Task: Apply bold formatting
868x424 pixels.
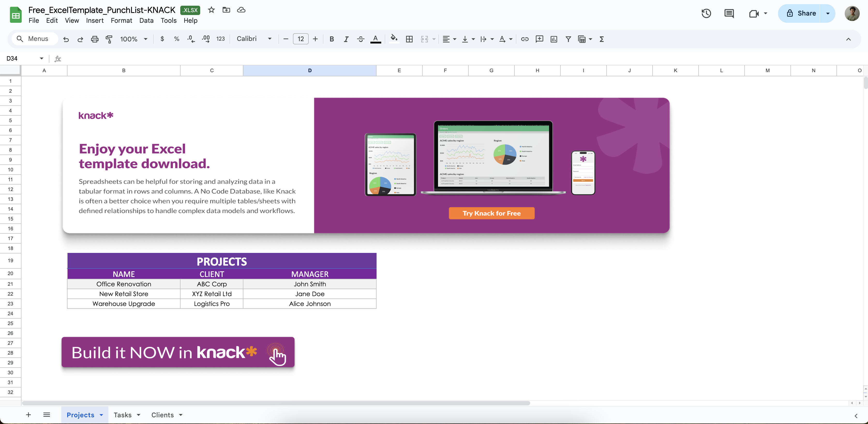Action: 332,39
